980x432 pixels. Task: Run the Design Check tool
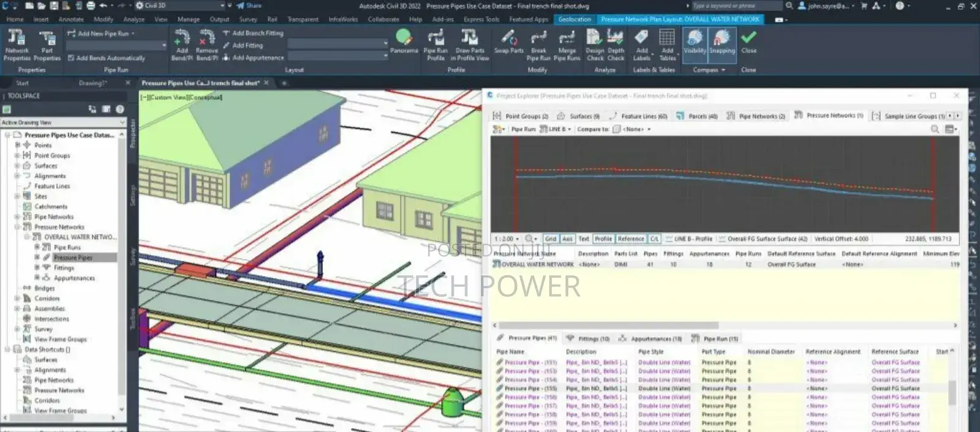[595, 45]
